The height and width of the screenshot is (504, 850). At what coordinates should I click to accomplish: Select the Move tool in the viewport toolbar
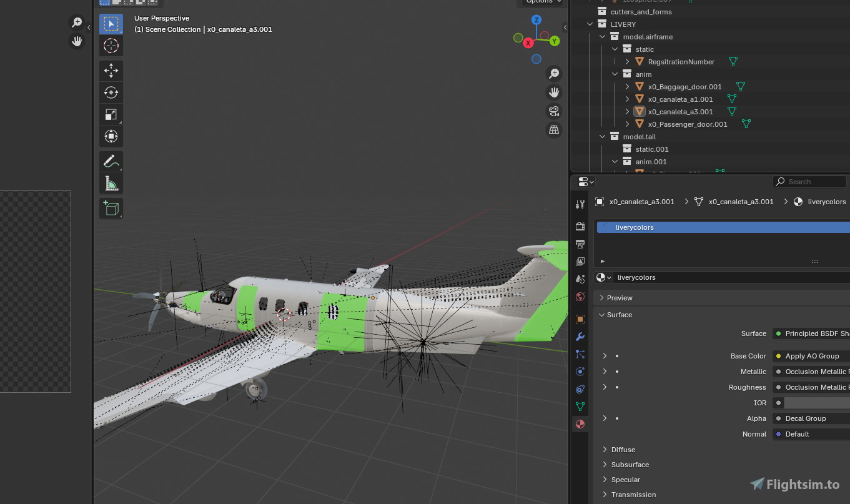(111, 71)
